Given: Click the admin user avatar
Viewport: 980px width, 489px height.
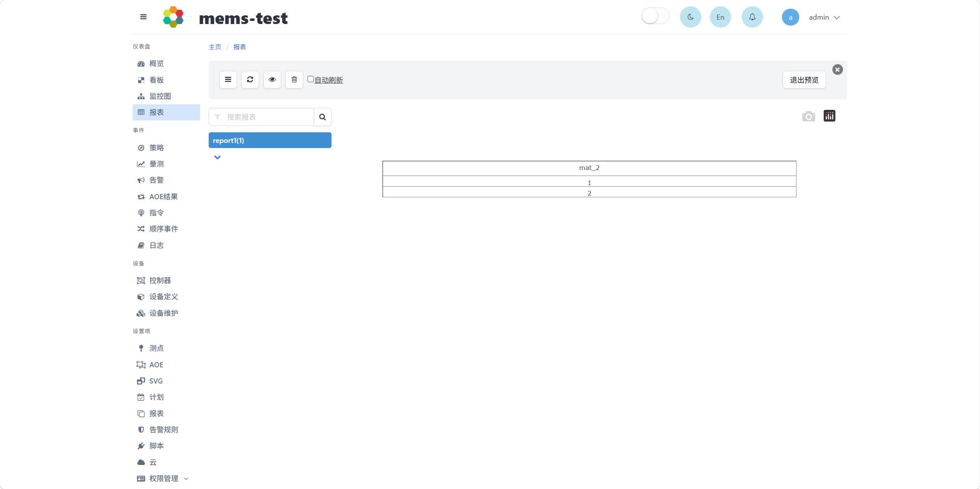Looking at the screenshot, I should [x=790, y=17].
